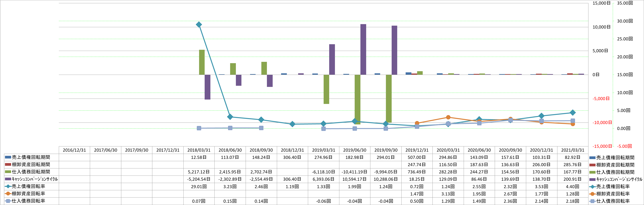Click the 29.01回 cell
The width and height of the screenshot is (644, 205).
[x=199, y=186]
